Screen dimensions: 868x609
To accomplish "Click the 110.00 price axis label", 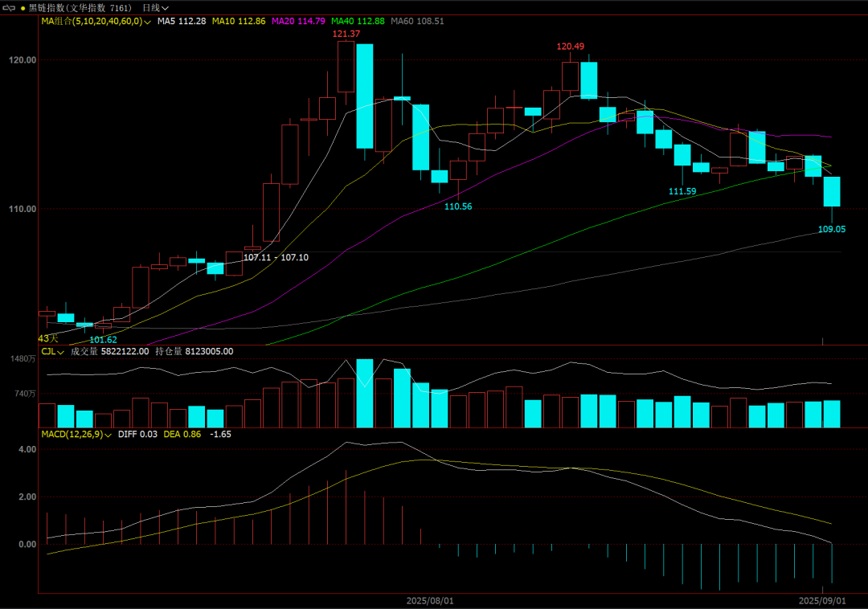I will click(x=23, y=209).
